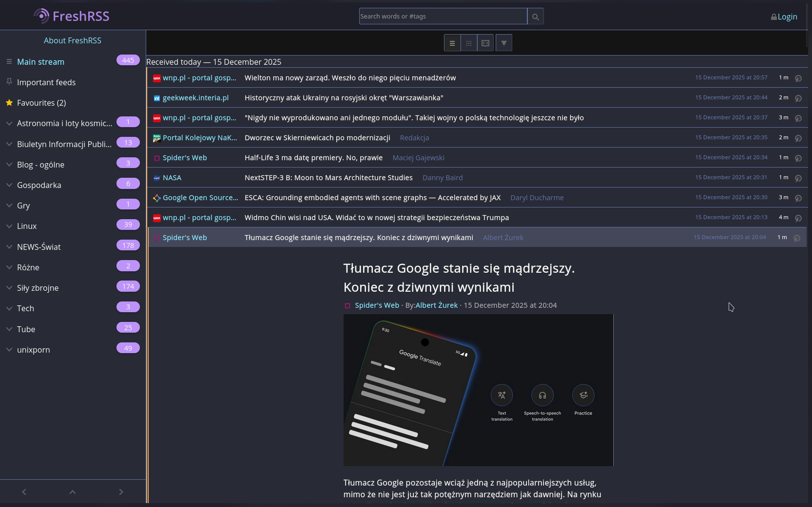812x507 pixels.
Task: Open share icon on Half-Life 3 row
Action: (x=798, y=158)
